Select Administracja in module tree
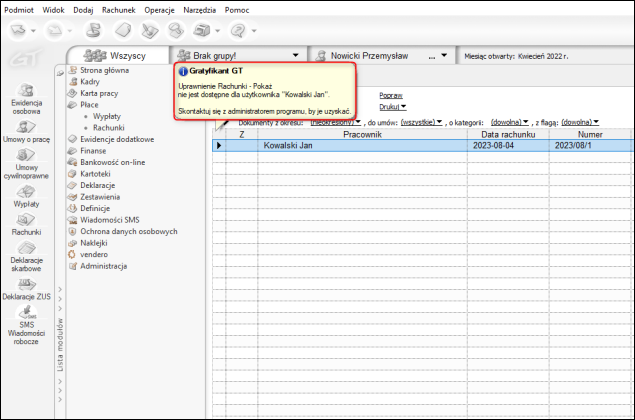The height and width of the screenshot is (420, 635). (104, 266)
